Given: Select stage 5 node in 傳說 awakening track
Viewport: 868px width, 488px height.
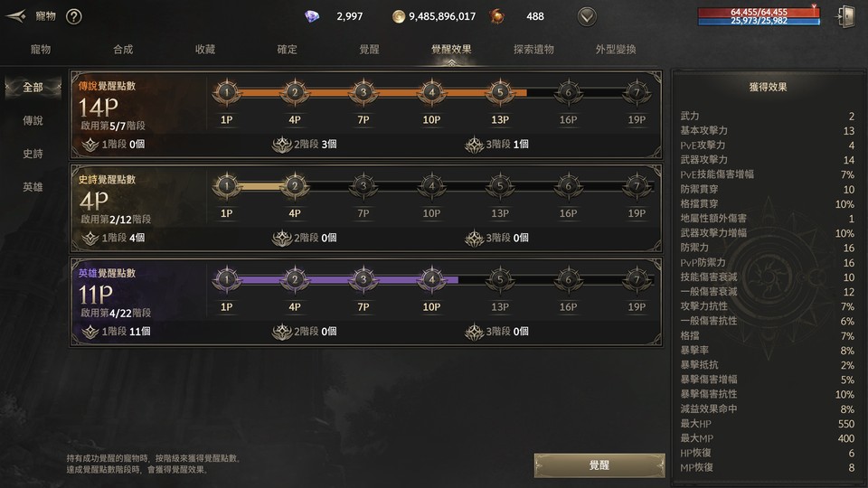Looking at the screenshot, I should [500, 92].
